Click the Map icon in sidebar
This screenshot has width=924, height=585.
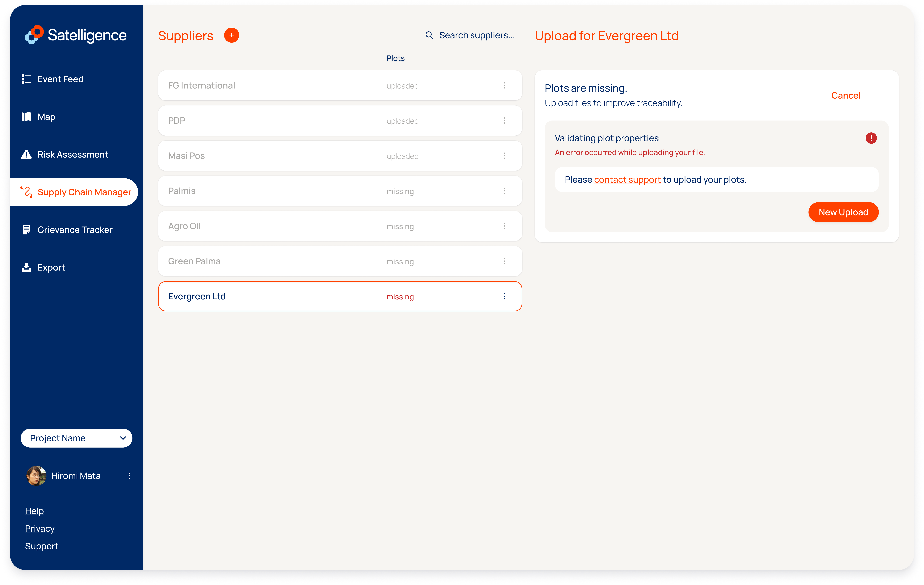click(26, 117)
